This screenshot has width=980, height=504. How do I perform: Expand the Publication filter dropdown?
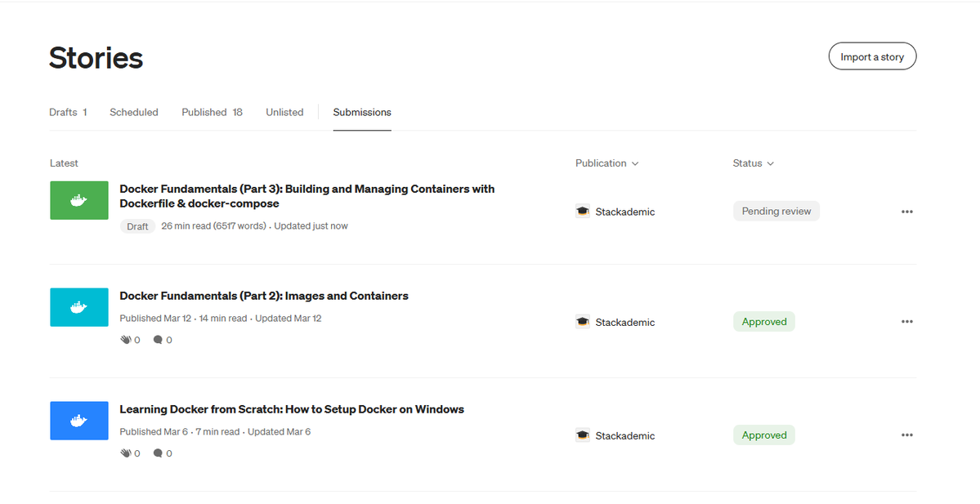tap(606, 163)
